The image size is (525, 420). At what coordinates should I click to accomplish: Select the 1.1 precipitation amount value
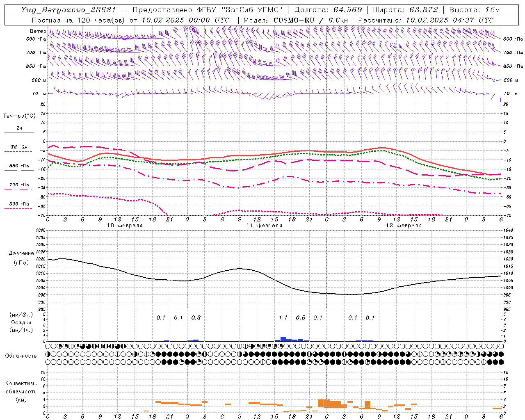tap(283, 317)
